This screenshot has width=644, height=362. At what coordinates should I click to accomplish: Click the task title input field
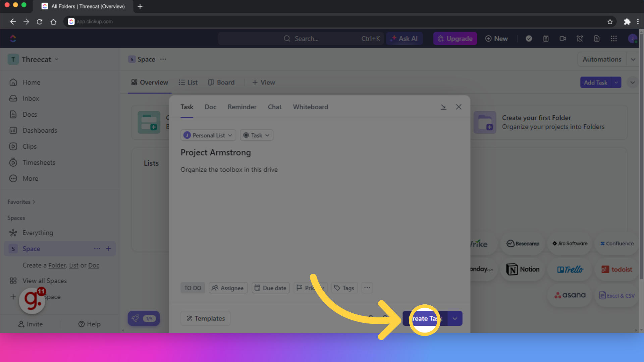[x=215, y=152]
